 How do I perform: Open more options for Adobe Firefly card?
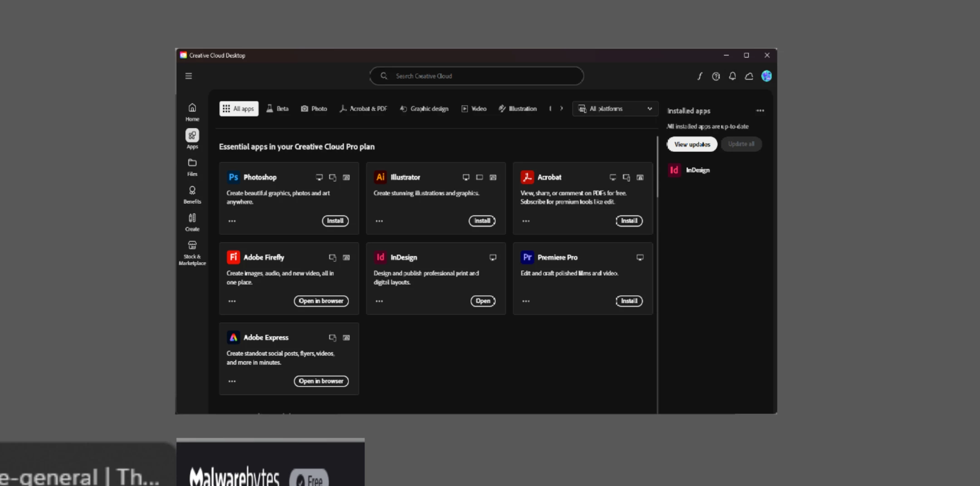(232, 301)
